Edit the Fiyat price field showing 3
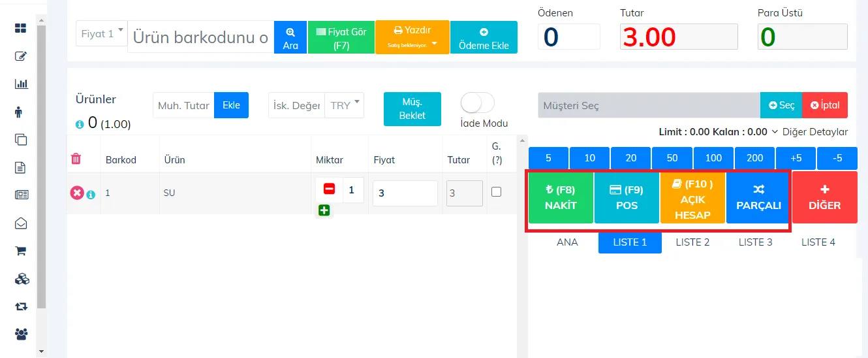This screenshot has height=358, width=868. [x=405, y=193]
